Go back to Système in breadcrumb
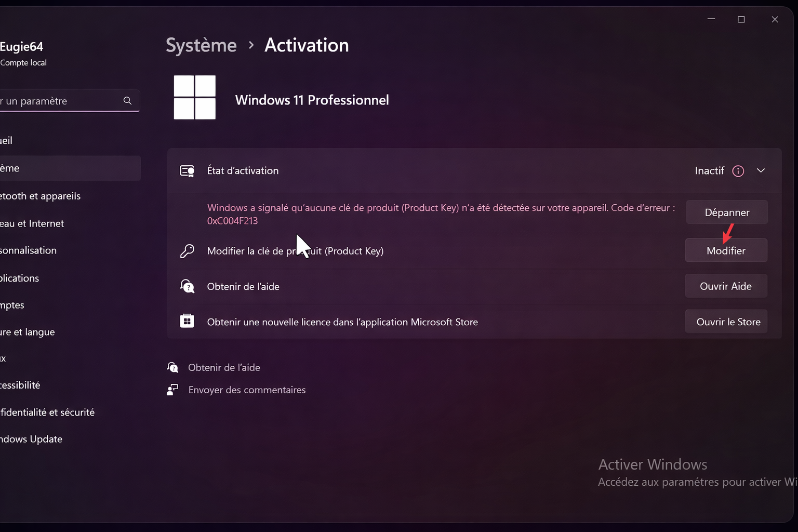This screenshot has height=532, width=798. (x=201, y=45)
